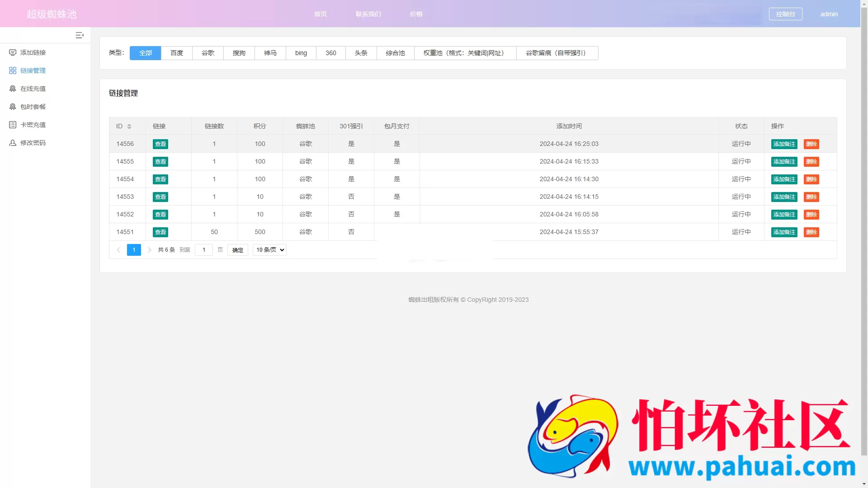The width and height of the screenshot is (868, 488).
Task: Open the 价格 top menu item
Action: pos(416,14)
